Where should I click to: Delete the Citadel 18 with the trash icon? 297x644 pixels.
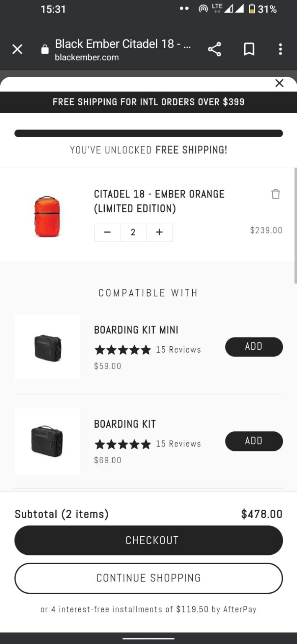(276, 194)
